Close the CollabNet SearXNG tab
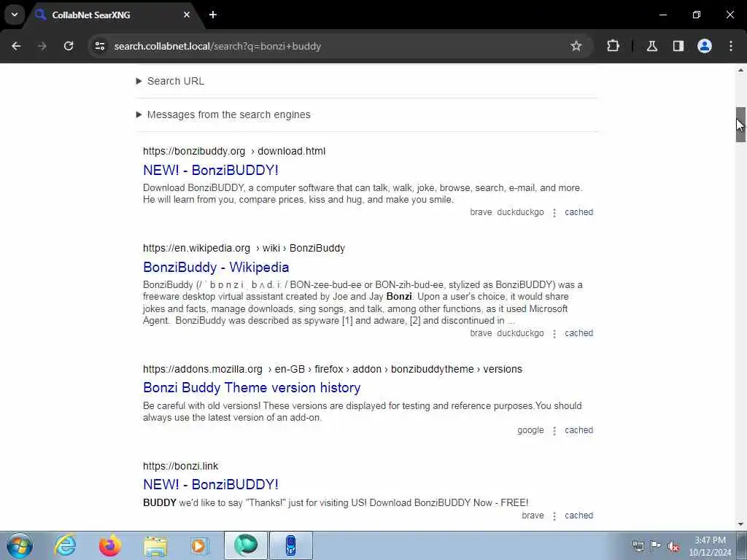Screen dimensions: 747x560 point(187,15)
